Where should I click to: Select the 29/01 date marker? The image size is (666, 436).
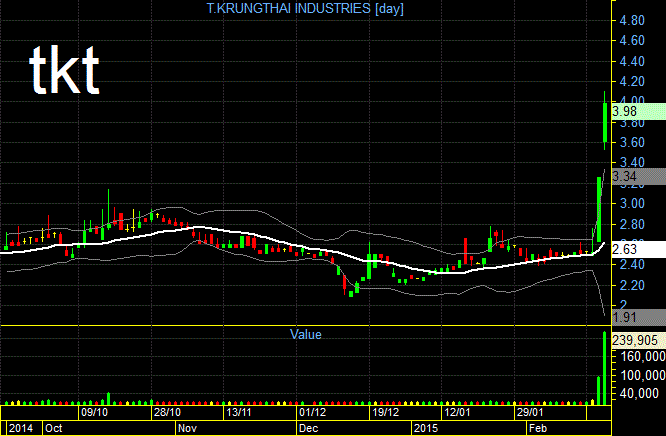coord(530,412)
